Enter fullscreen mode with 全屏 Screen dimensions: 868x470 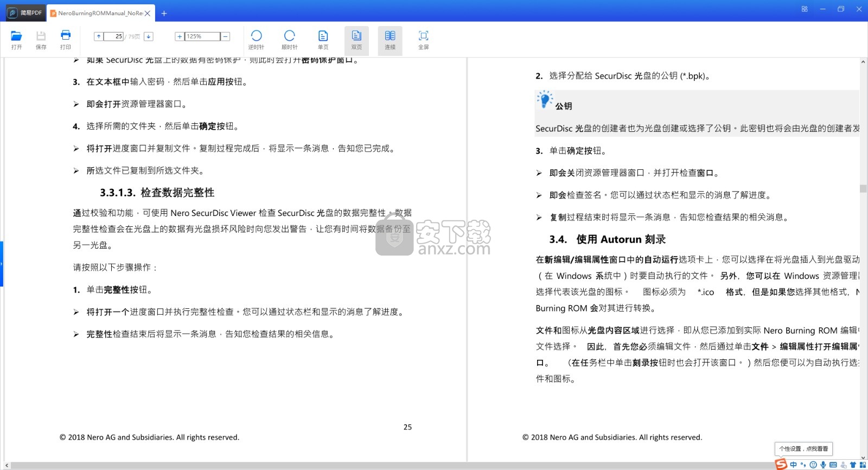(x=424, y=40)
